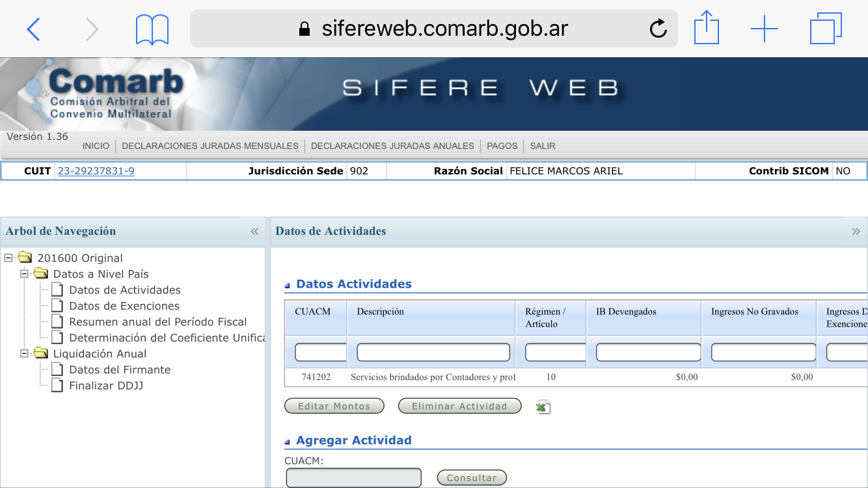Click the Editar Montos button
Viewport: 868px width, 488px height.
tap(334, 406)
